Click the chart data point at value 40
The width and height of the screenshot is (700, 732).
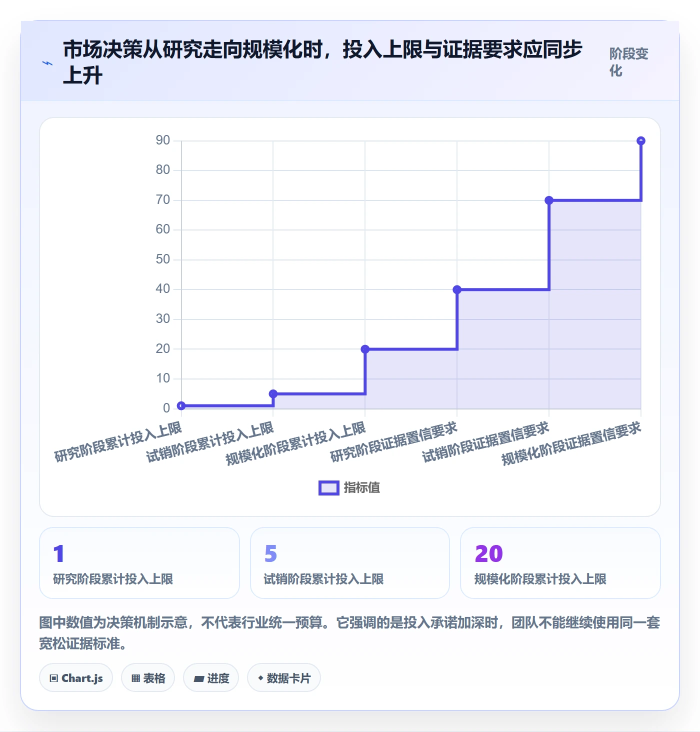pos(457,289)
